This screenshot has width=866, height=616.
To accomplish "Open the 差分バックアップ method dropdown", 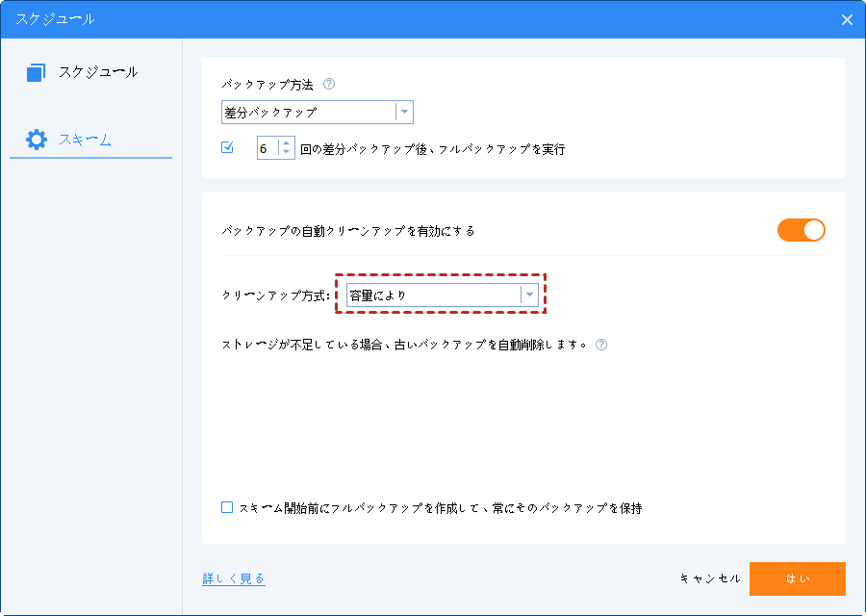I will pyautogui.click(x=317, y=113).
